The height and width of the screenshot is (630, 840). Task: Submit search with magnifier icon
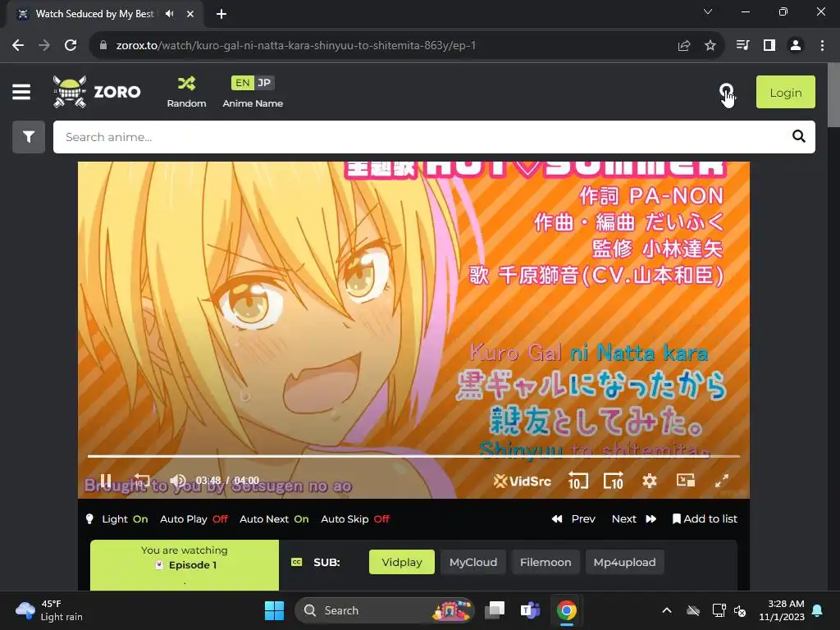799,137
